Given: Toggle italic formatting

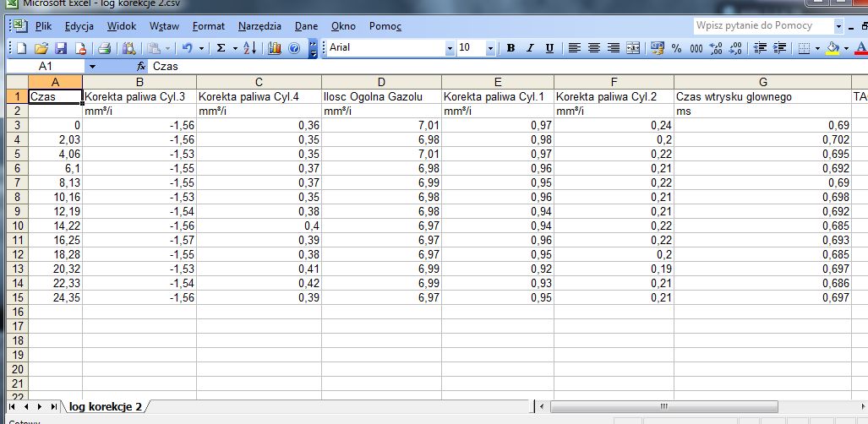Looking at the screenshot, I should coord(530,48).
